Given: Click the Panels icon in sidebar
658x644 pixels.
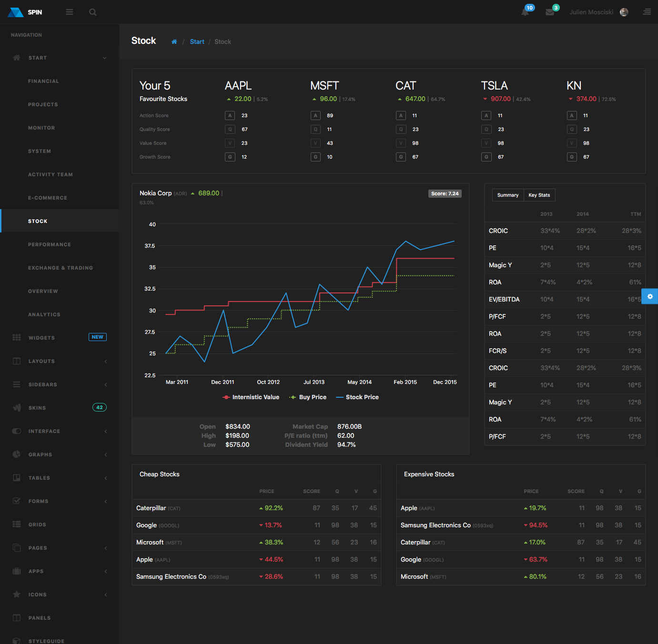Looking at the screenshot, I should (x=17, y=618).
